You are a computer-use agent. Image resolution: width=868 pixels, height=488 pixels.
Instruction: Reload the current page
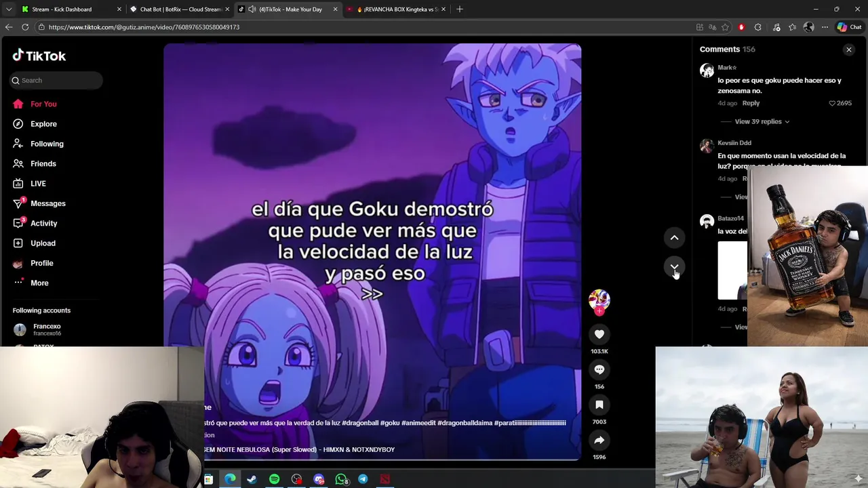click(x=25, y=27)
